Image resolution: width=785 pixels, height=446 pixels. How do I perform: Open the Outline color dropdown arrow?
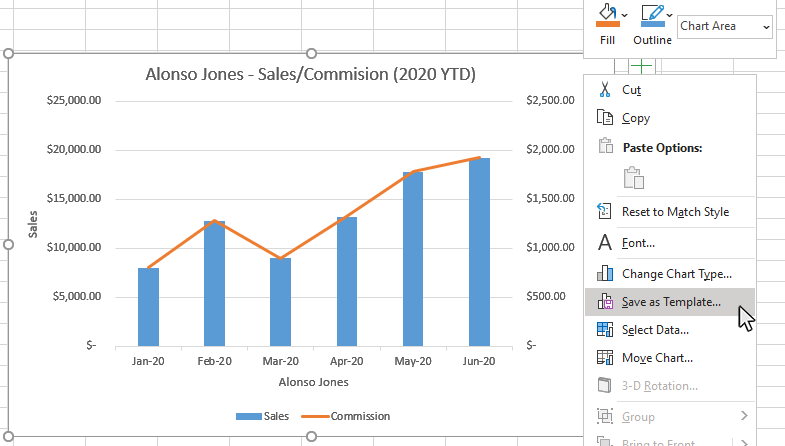tap(669, 15)
